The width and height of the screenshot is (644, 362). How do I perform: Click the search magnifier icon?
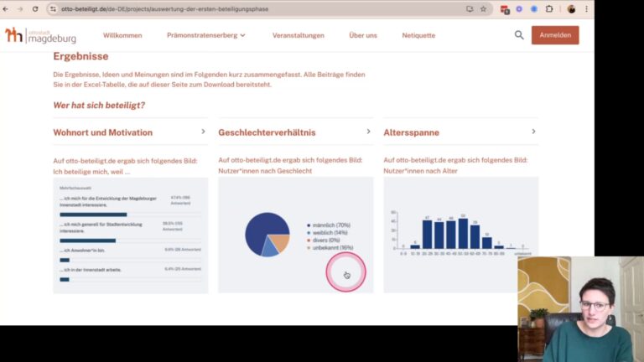pyautogui.click(x=519, y=35)
